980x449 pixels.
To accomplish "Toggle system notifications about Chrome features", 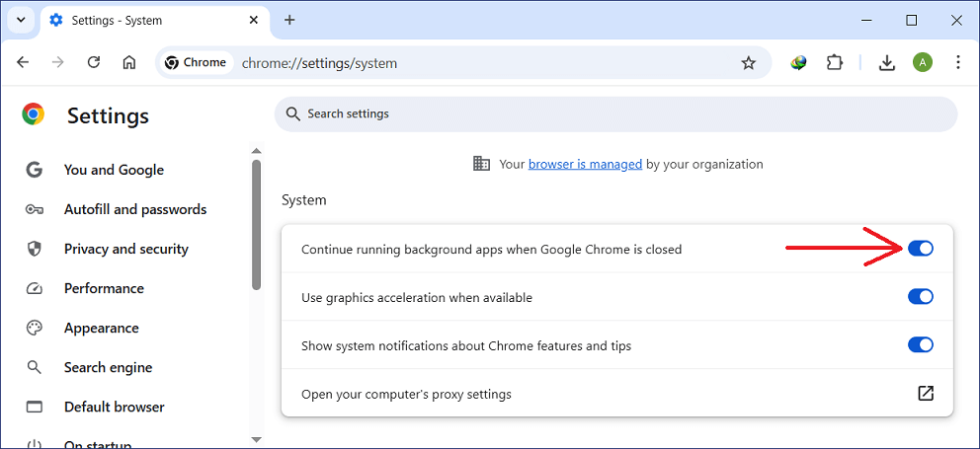I will point(920,345).
